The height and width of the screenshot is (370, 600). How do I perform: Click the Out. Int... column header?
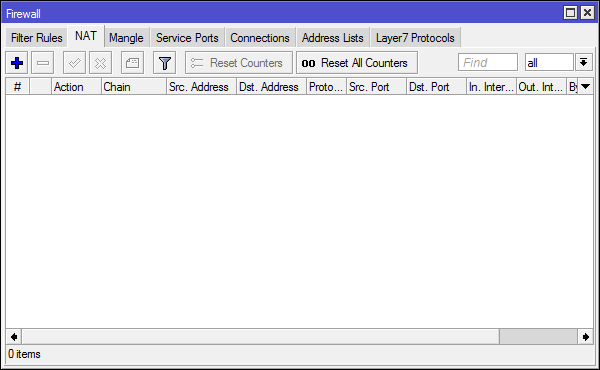pos(541,87)
